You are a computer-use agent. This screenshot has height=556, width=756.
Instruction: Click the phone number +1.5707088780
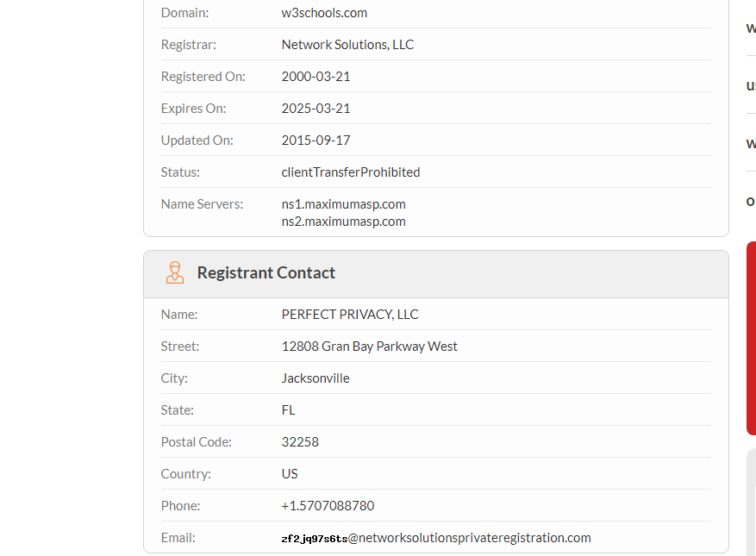pyautogui.click(x=328, y=506)
